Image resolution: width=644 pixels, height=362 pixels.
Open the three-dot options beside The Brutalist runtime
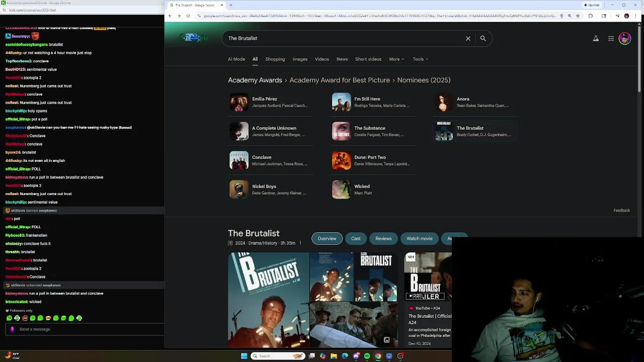[300, 243]
